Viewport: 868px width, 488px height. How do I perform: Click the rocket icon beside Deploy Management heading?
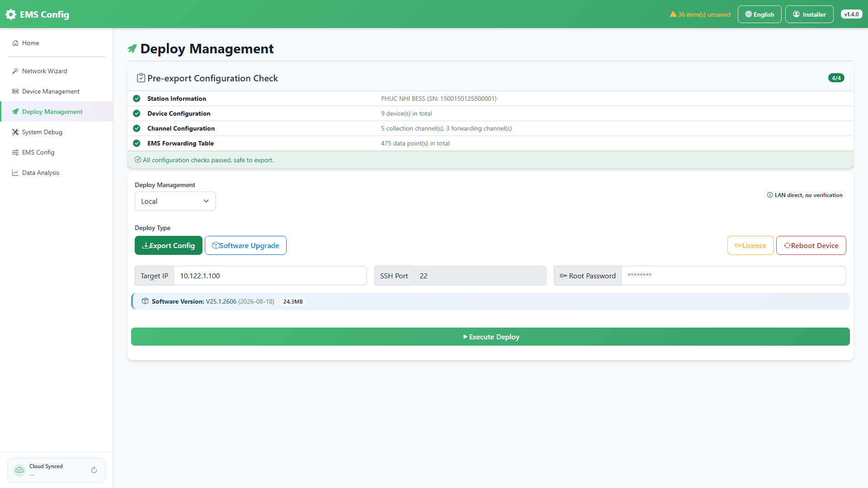pyautogui.click(x=132, y=48)
